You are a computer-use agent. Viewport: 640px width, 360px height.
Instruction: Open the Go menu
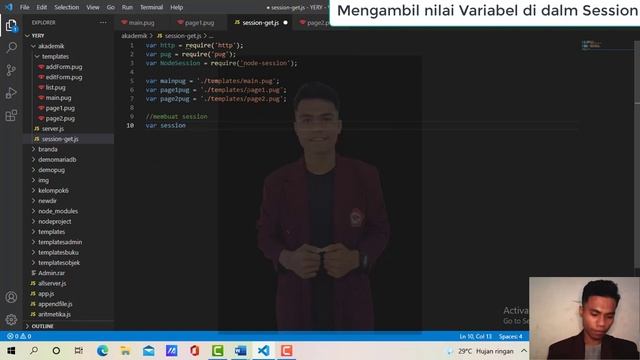(x=111, y=7)
